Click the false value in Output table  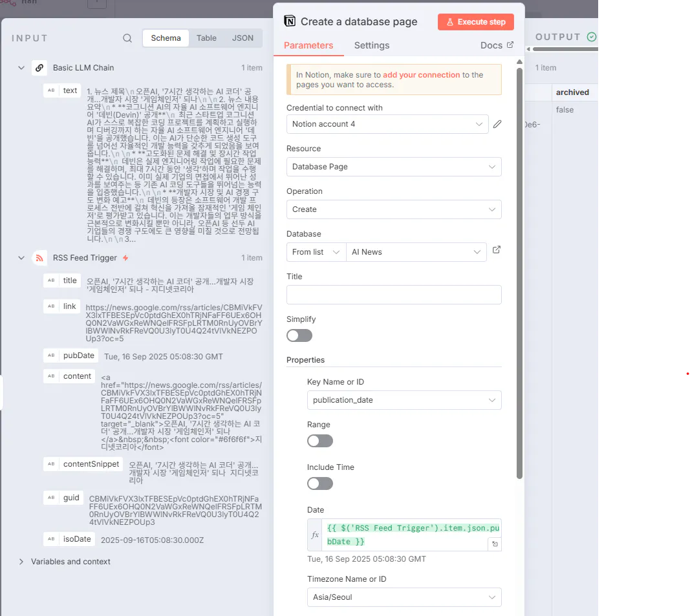pos(565,109)
